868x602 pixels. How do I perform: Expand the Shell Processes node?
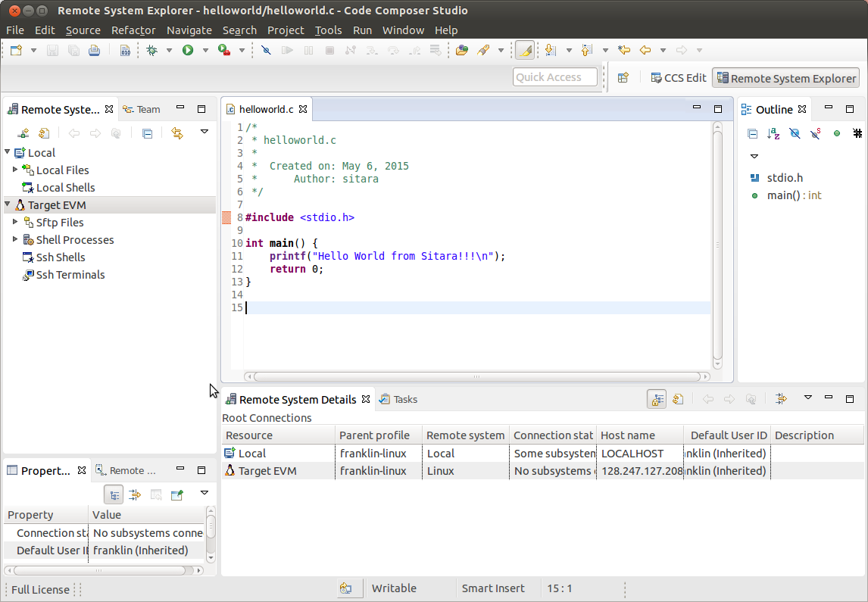tap(15, 239)
